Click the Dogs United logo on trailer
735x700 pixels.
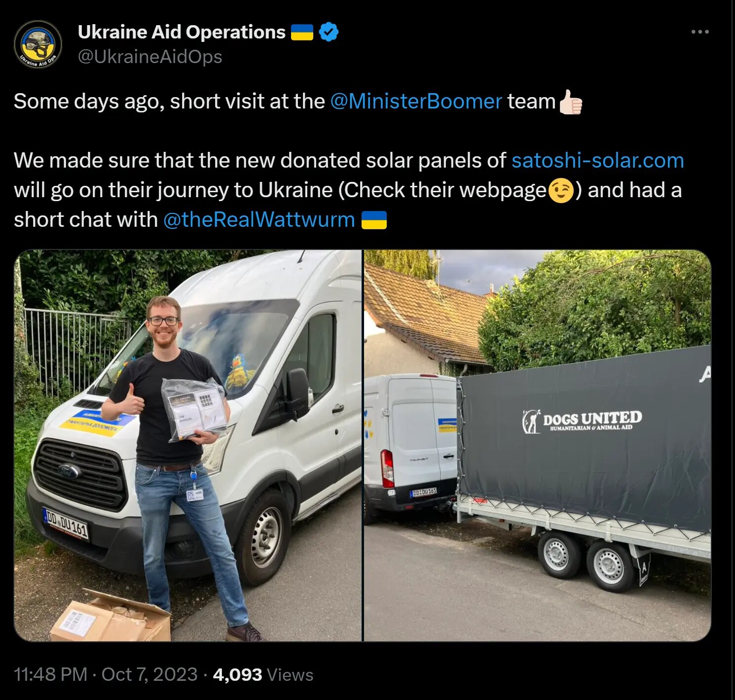pyautogui.click(x=582, y=421)
